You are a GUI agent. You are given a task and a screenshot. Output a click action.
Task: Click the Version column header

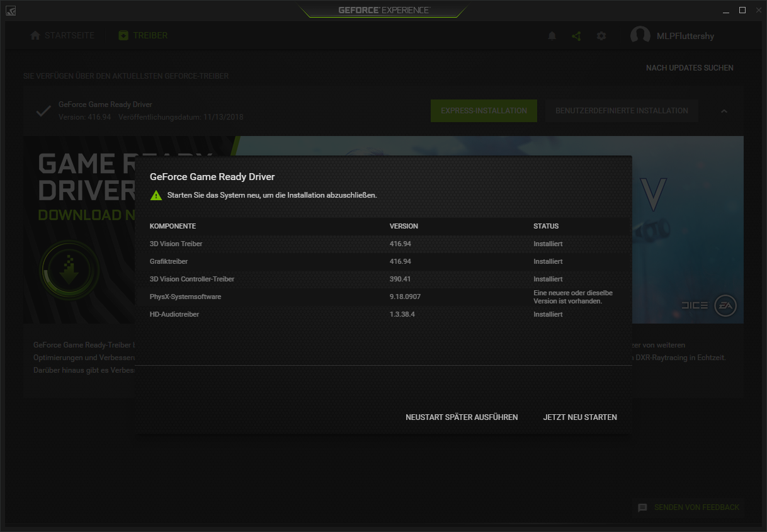(x=404, y=226)
